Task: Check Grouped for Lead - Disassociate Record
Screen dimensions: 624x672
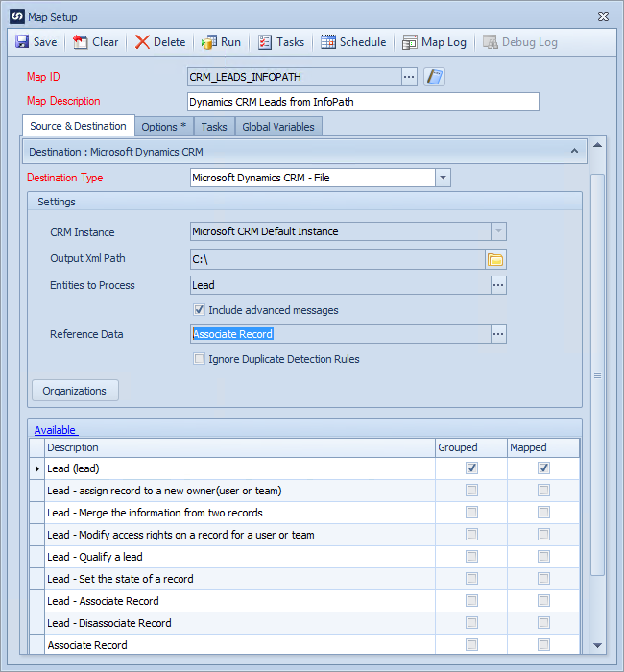Action: [x=472, y=623]
